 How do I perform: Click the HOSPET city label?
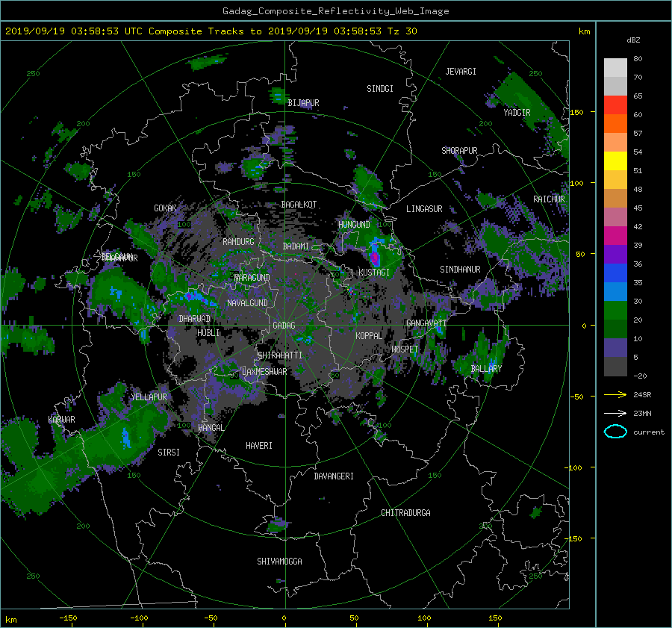pyautogui.click(x=405, y=349)
